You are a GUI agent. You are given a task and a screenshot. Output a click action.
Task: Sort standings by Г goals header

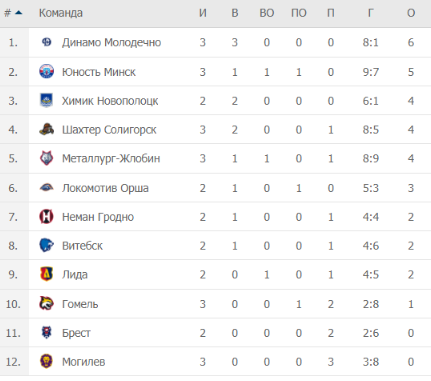(371, 13)
